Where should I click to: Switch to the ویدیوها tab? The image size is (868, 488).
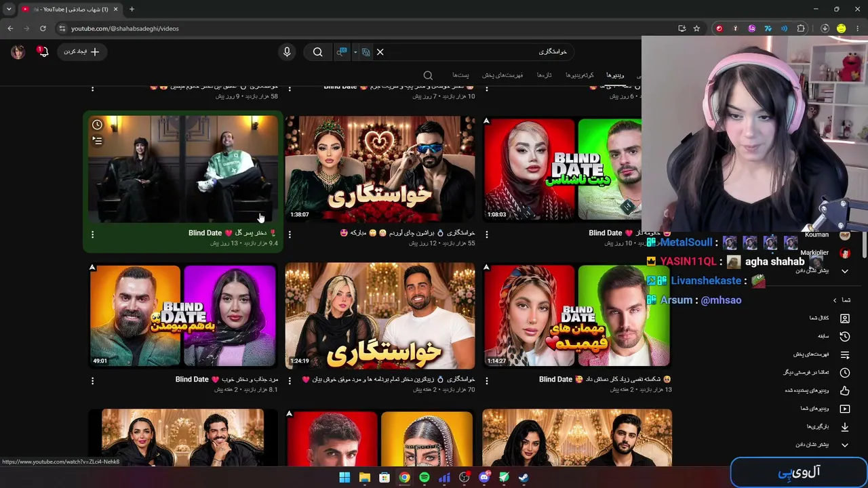615,75
